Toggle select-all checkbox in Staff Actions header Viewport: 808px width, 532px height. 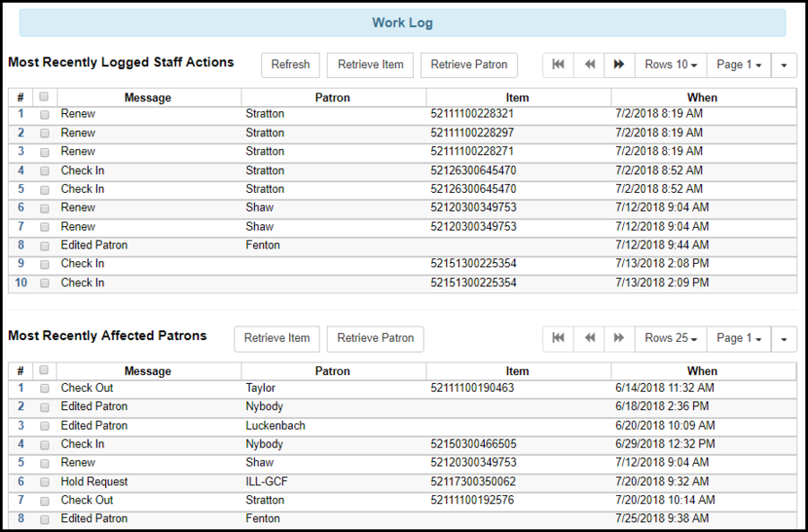click(44, 96)
